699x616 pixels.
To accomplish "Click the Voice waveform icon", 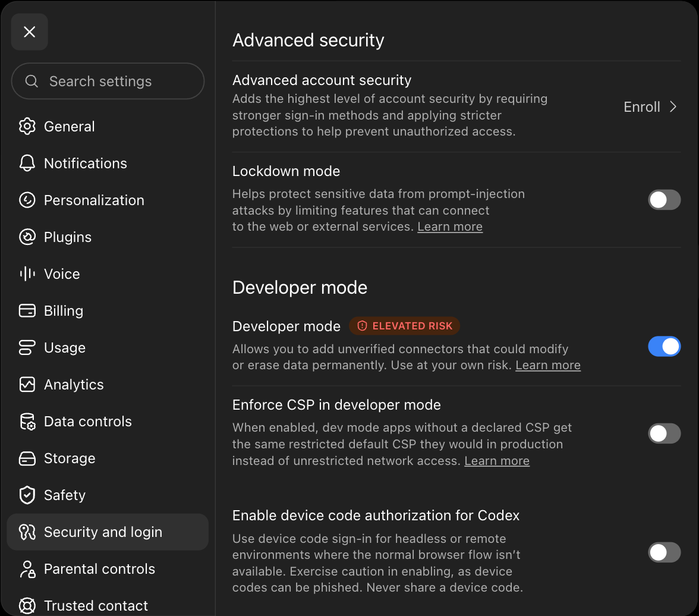I will click(27, 274).
